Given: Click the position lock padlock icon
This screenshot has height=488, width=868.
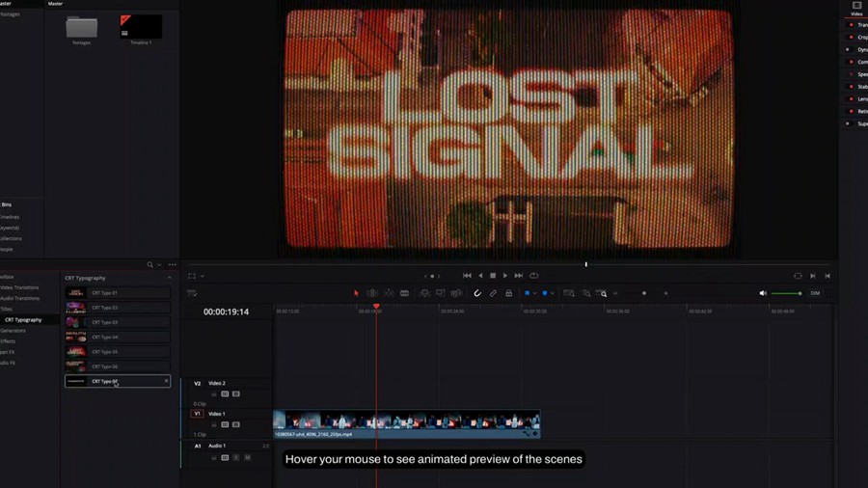Looking at the screenshot, I should [x=508, y=293].
